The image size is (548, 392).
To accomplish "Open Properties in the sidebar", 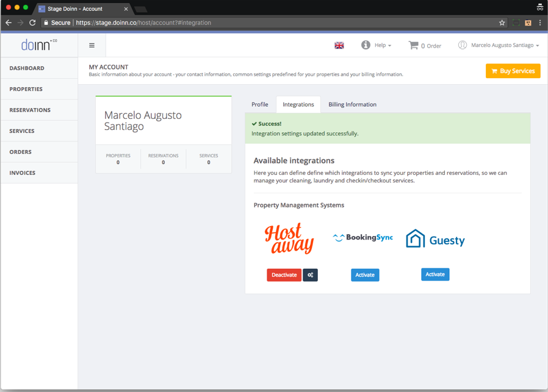I will coord(39,89).
